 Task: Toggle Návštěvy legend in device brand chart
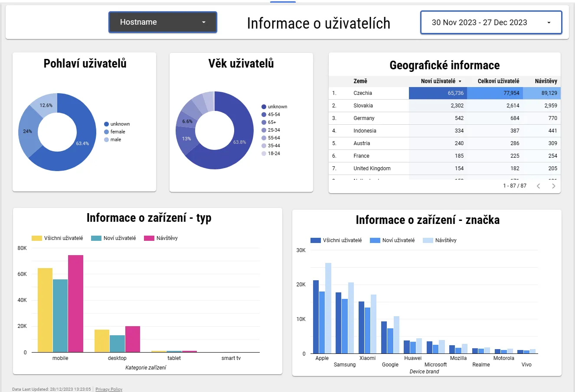click(440, 240)
